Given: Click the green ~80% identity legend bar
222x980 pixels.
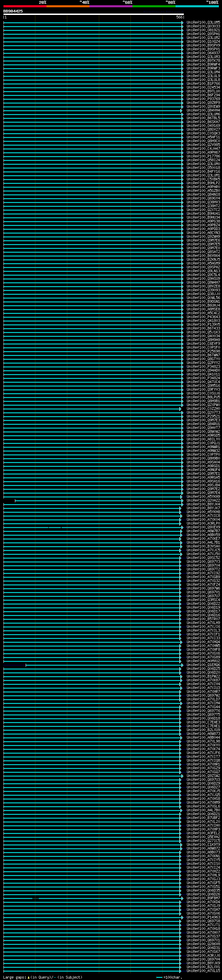Looking at the screenshot, I should click(x=154, y=6).
